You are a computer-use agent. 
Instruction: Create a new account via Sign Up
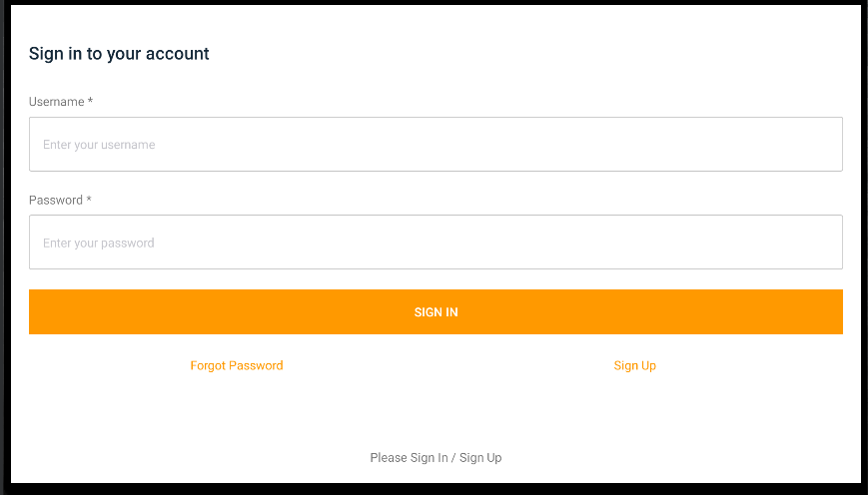tap(634, 365)
